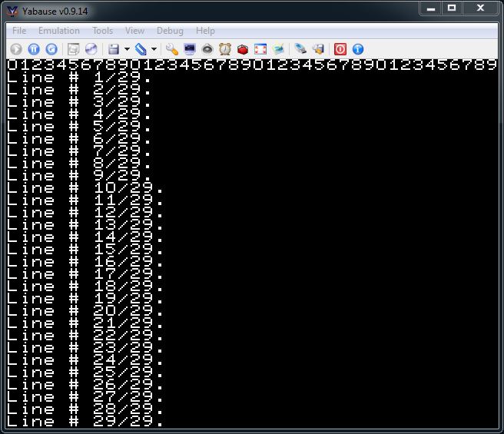Open the Tools menu
Viewport: 504px width, 434px height.
click(x=102, y=31)
